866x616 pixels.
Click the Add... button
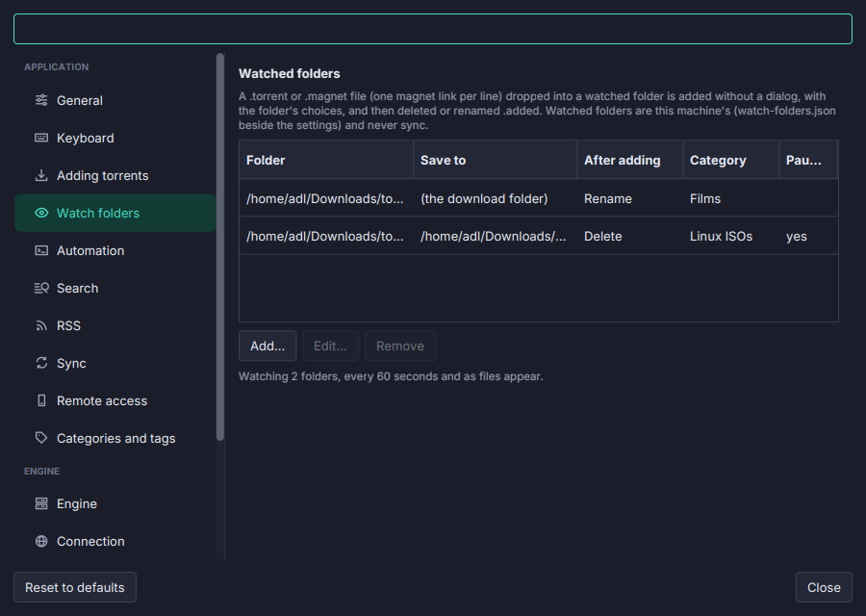tap(267, 346)
